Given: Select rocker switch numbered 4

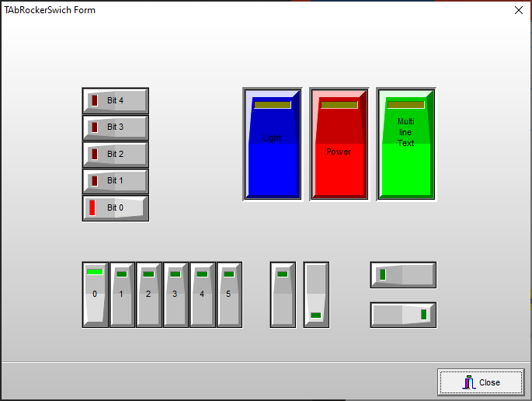Looking at the screenshot, I should click(x=203, y=295).
